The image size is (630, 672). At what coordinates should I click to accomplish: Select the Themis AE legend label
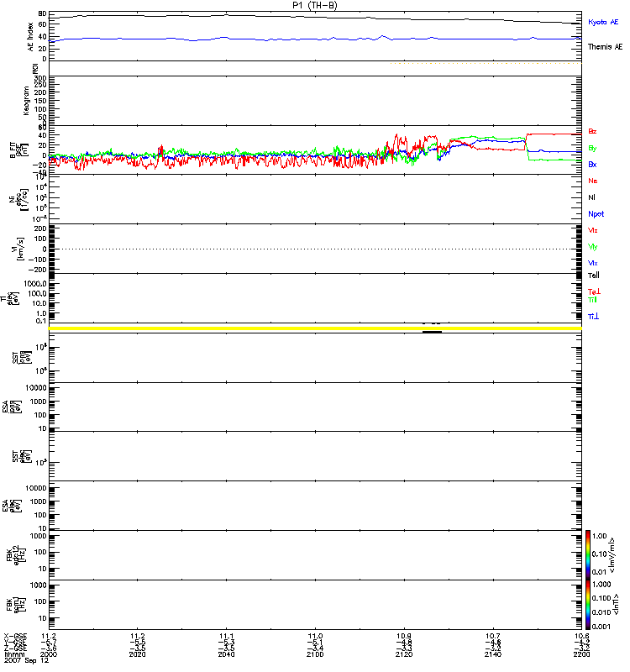[605, 47]
